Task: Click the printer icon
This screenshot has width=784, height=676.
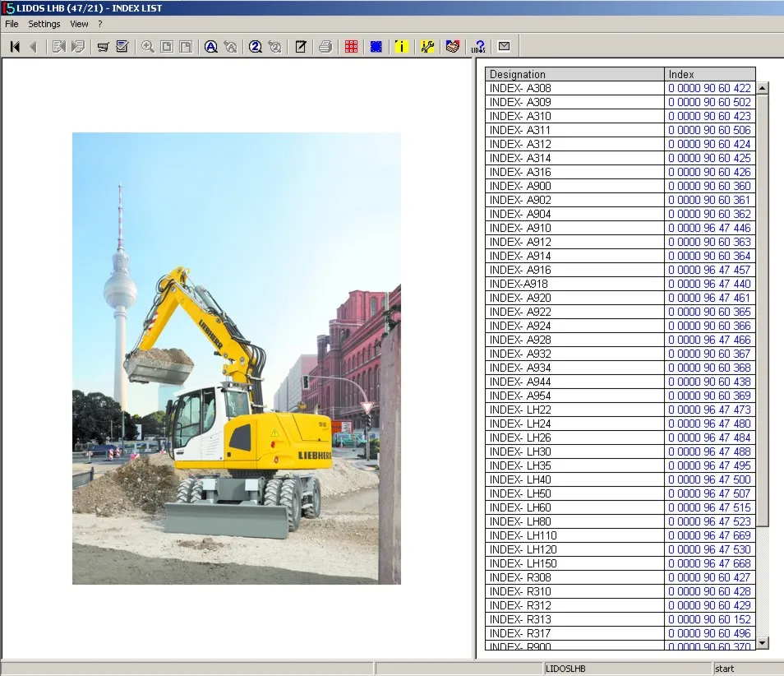Action: 325,47
